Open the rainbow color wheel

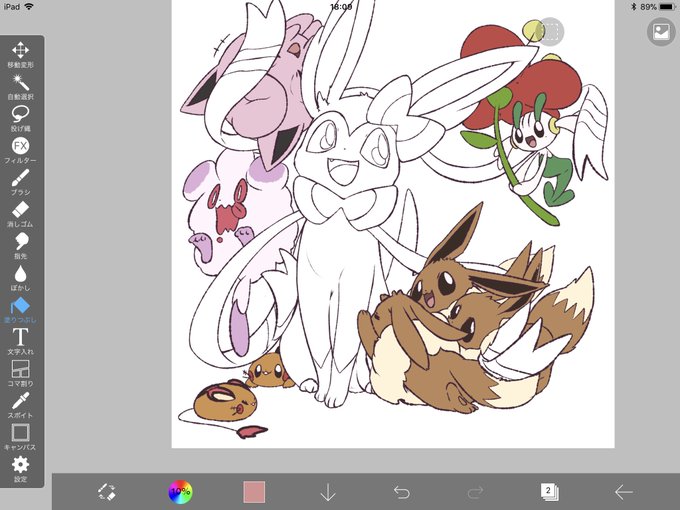pyautogui.click(x=180, y=492)
